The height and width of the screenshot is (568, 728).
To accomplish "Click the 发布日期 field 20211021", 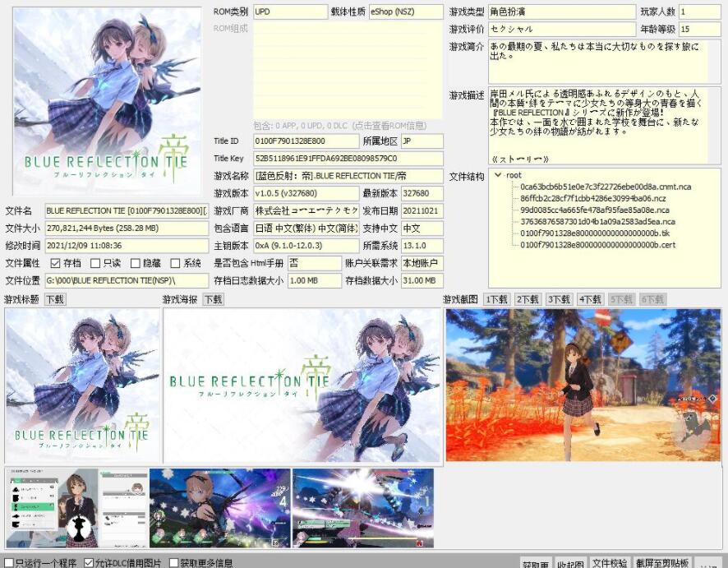I will click(422, 211).
